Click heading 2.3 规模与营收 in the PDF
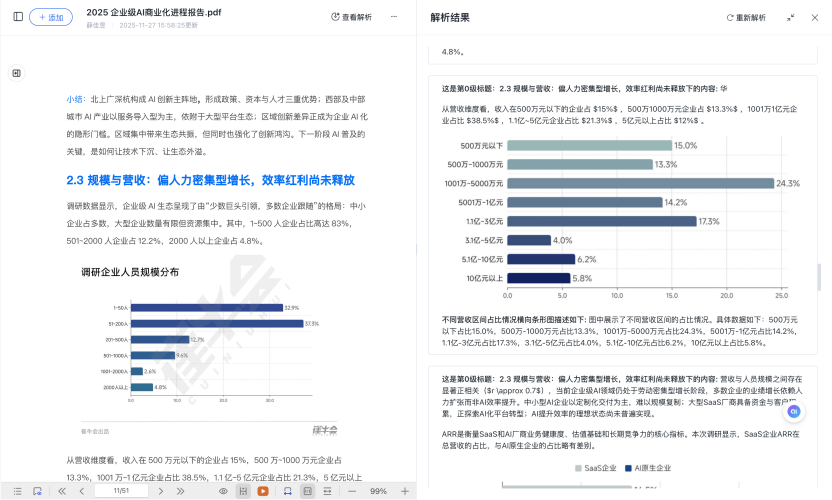The width and height of the screenshot is (832, 500). coord(211,180)
